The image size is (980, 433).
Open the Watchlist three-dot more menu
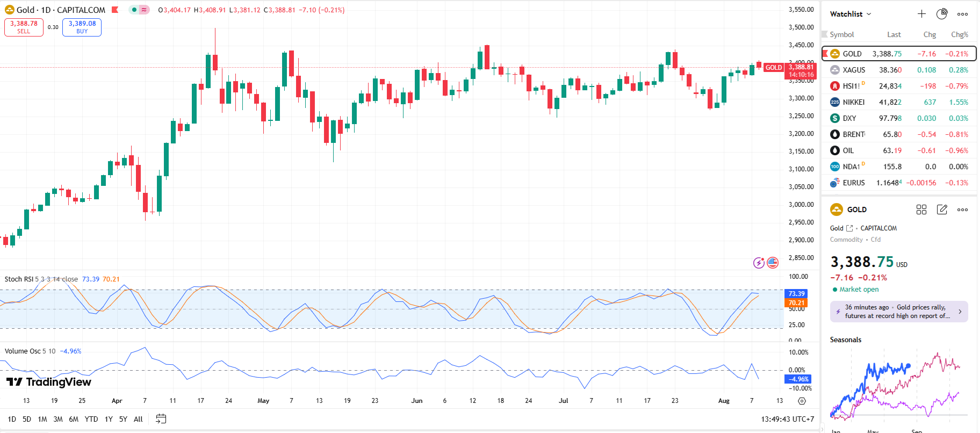click(962, 14)
